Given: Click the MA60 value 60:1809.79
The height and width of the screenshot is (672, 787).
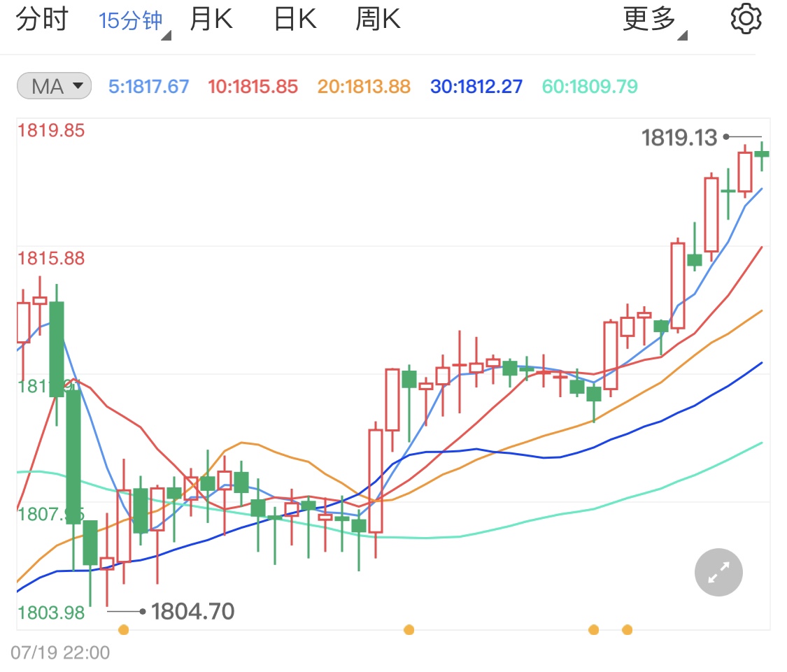Looking at the screenshot, I should pos(590,87).
